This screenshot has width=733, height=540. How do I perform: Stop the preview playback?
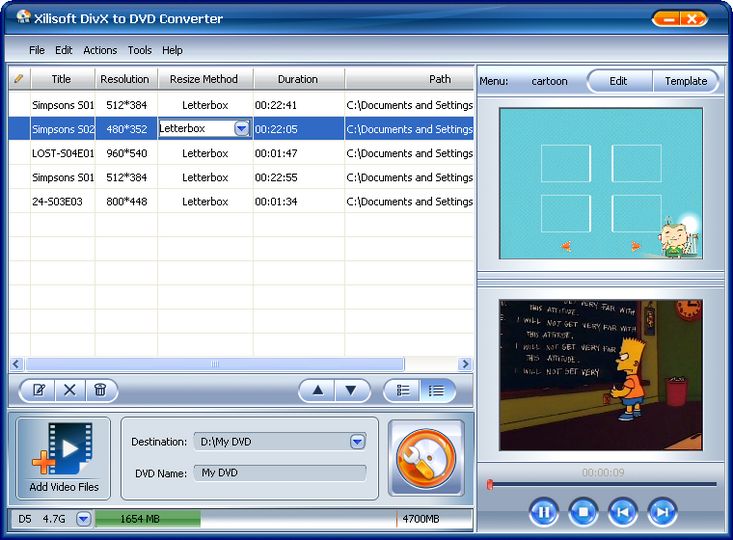coord(583,512)
